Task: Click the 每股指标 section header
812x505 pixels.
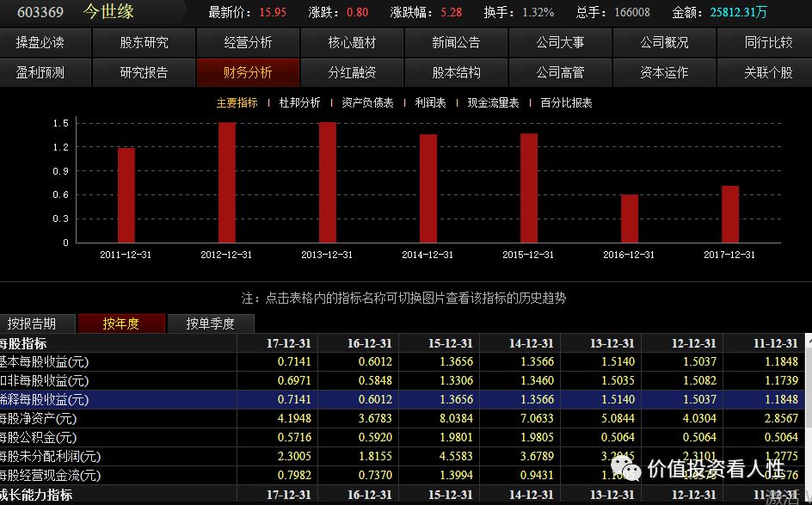Action: (22, 343)
